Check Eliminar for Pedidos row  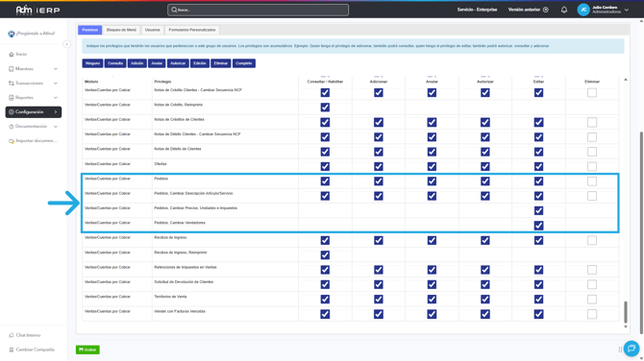tap(592, 181)
